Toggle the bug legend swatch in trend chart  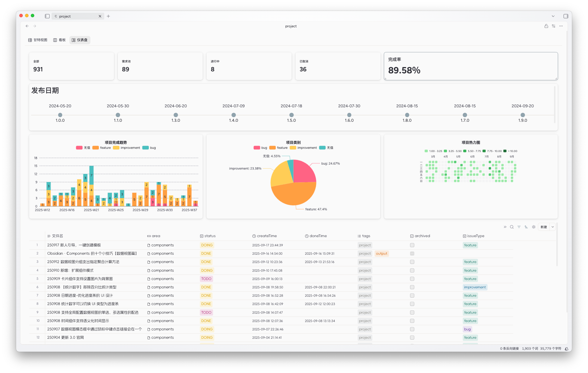click(146, 148)
